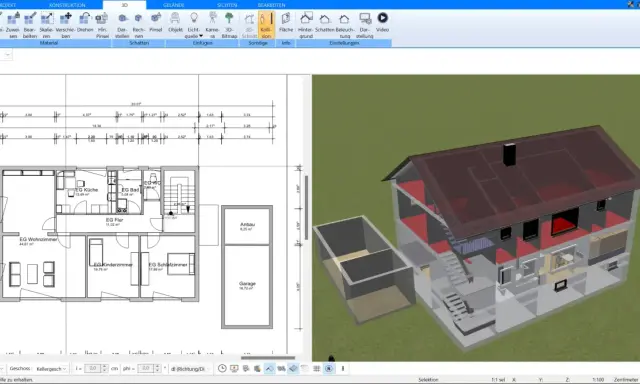Click the horizontal scrollbar under the plan
The height and width of the screenshot is (384, 640).
coord(268,358)
